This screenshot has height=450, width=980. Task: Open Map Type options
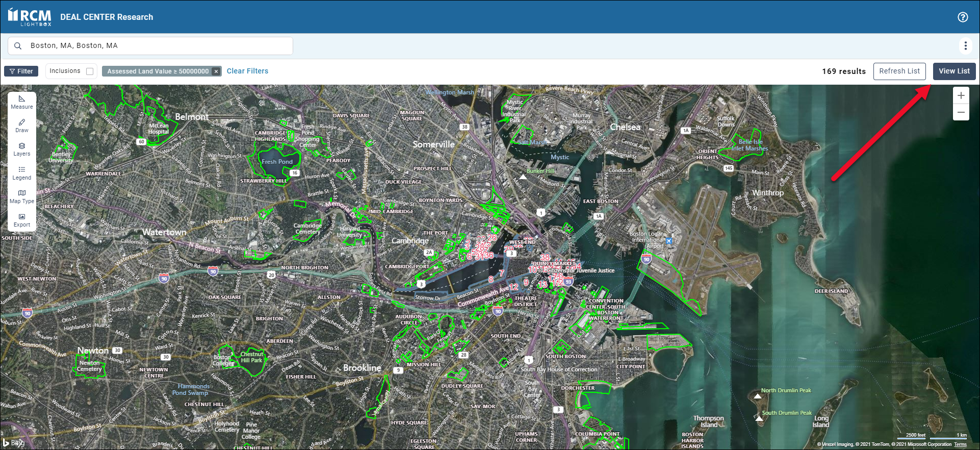[x=21, y=196]
